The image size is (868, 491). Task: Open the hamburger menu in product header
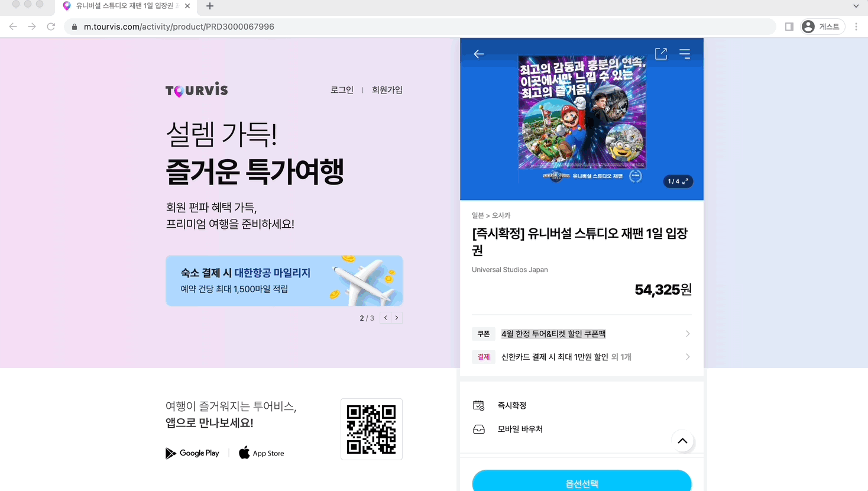tap(685, 54)
